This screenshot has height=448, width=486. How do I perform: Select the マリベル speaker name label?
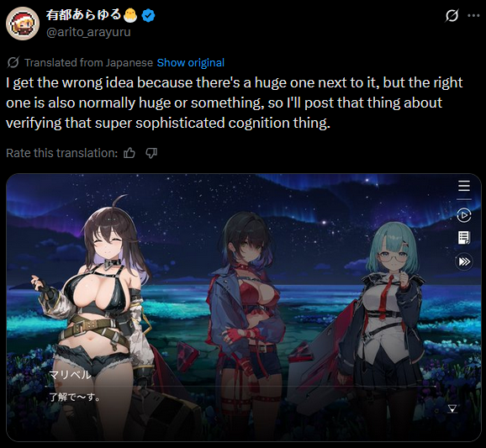pyautogui.click(x=70, y=375)
